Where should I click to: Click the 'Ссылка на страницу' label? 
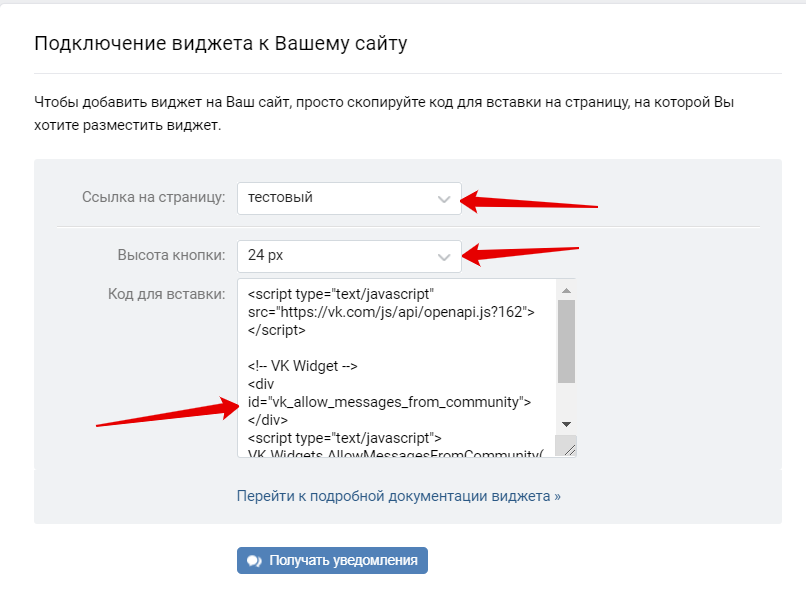153,198
